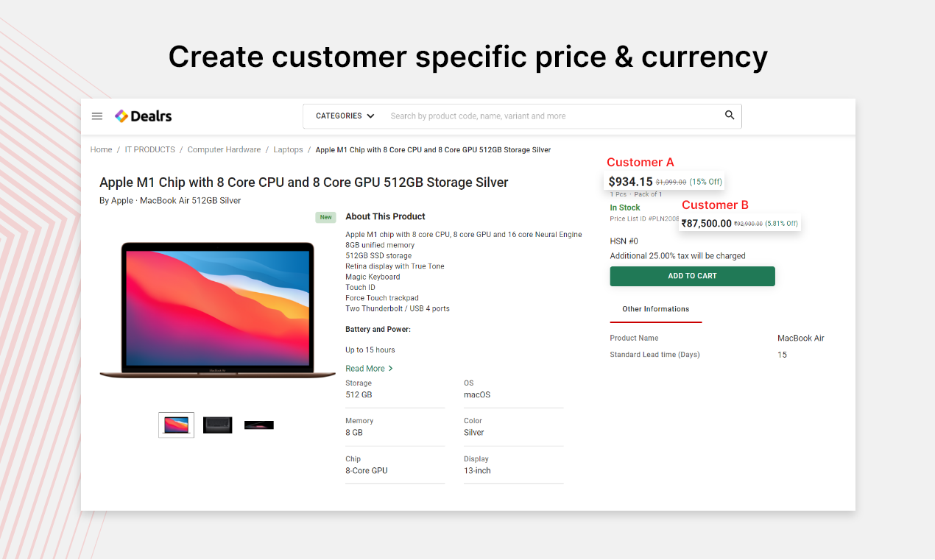Select the third side-view thumbnail
The width and height of the screenshot is (935, 560).
pyautogui.click(x=258, y=425)
